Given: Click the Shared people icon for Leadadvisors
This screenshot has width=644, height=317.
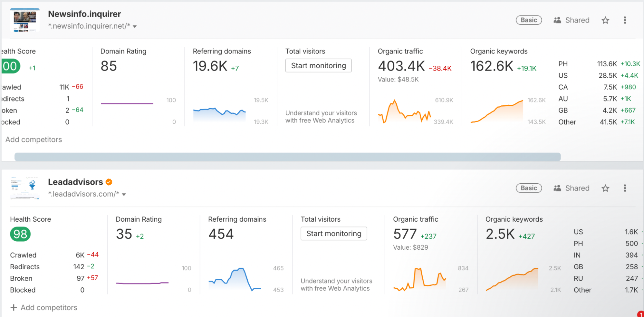Looking at the screenshot, I should [557, 188].
